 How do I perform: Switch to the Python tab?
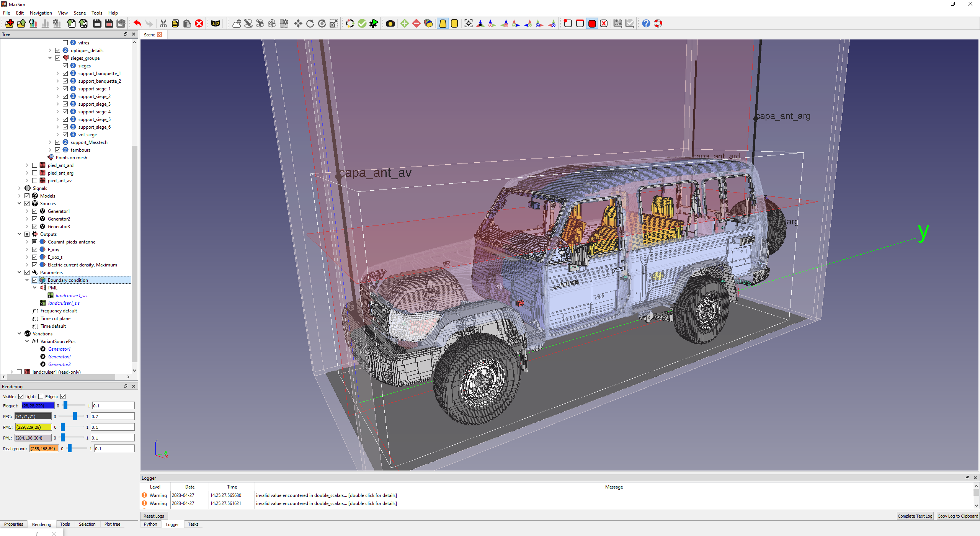point(150,525)
